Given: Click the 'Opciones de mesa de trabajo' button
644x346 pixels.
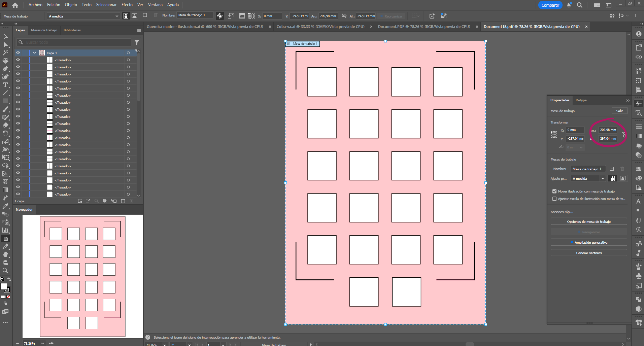Looking at the screenshot, I should click(x=588, y=221).
